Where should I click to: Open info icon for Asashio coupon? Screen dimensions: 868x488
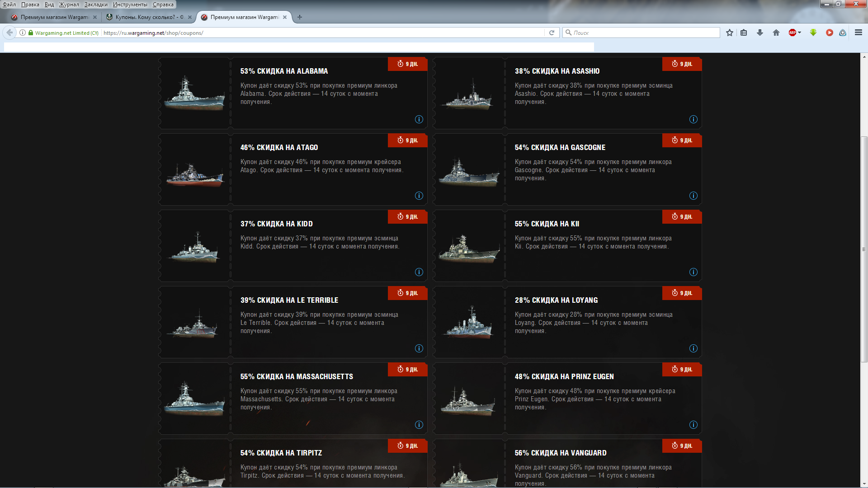[x=693, y=119]
